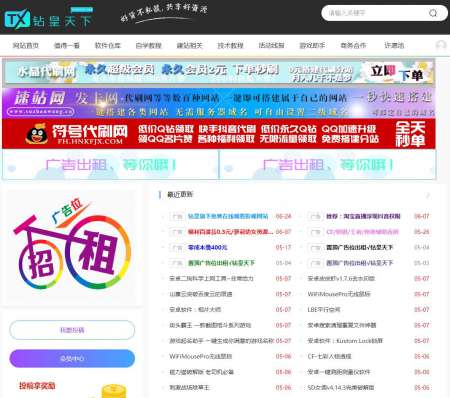This screenshot has height=398, width=450.
Task: Open the 推荐：淘宝直播 ad link
Action: point(363,216)
